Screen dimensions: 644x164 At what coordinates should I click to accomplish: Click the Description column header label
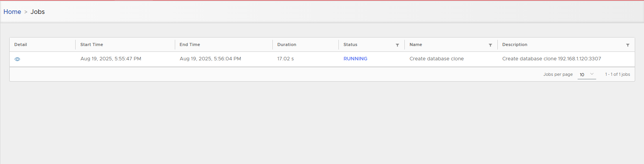coord(515,44)
